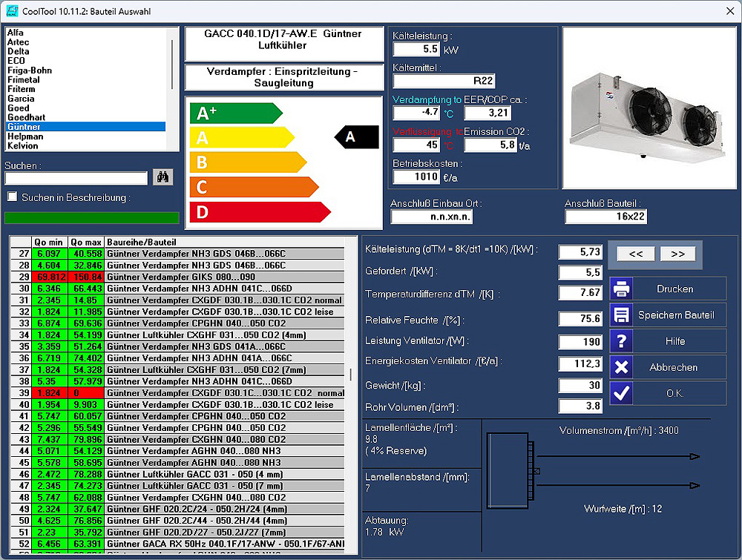
Task: Go to next component with >> button
Action: [x=677, y=254]
